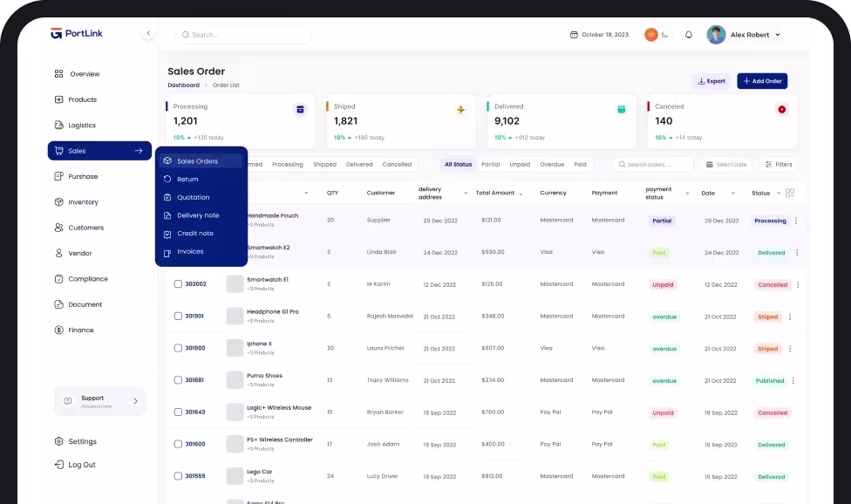The width and height of the screenshot is (851, 504).
Task: Open the notifications bell
Action: coord(689,35)
